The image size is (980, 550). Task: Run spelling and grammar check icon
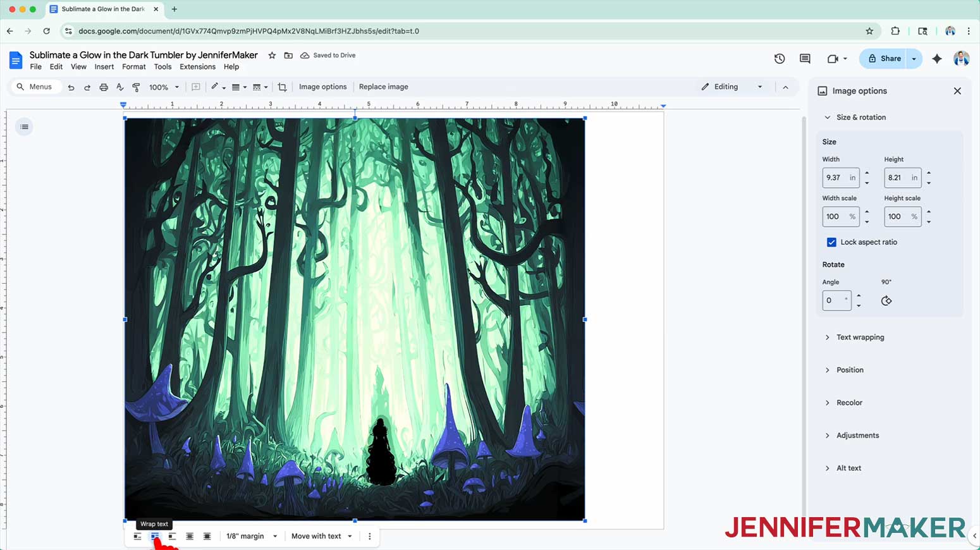[120, 87]
